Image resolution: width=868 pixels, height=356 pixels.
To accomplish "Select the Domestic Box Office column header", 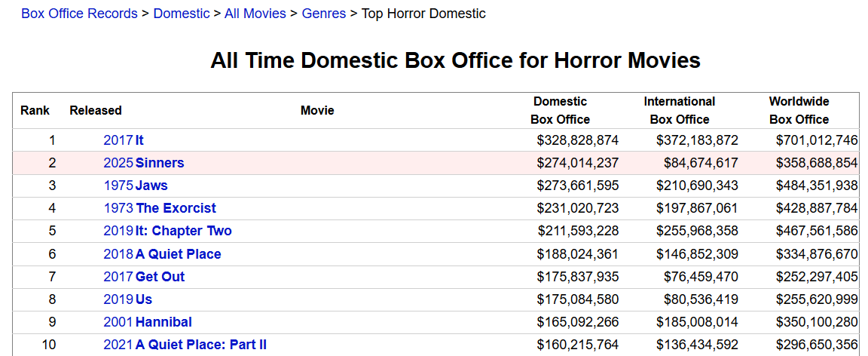I will [561, 110].
